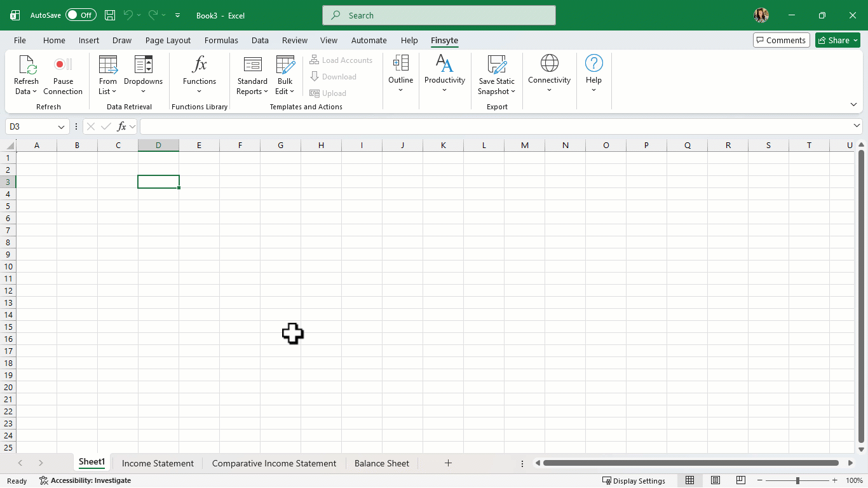Open the Connectivity globe icon
This screenshot has width=868, height=488.
pos(549,64)
